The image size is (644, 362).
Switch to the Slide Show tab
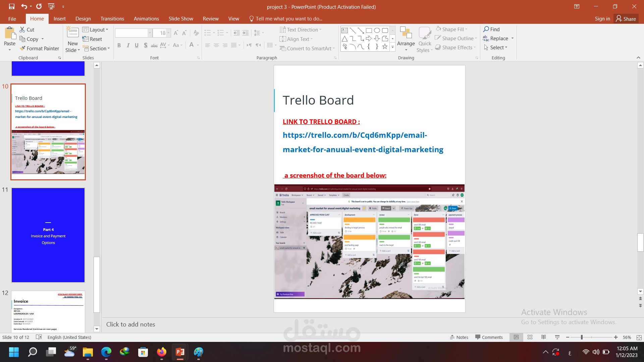pyautogui.click(x=181, y=19)
